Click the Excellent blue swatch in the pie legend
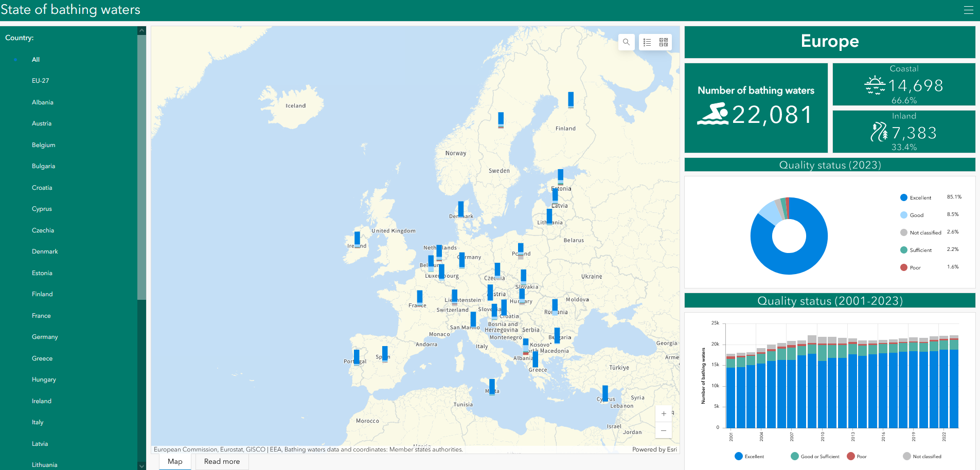Viewport: 980px width, 470px height. pos(903,197)
